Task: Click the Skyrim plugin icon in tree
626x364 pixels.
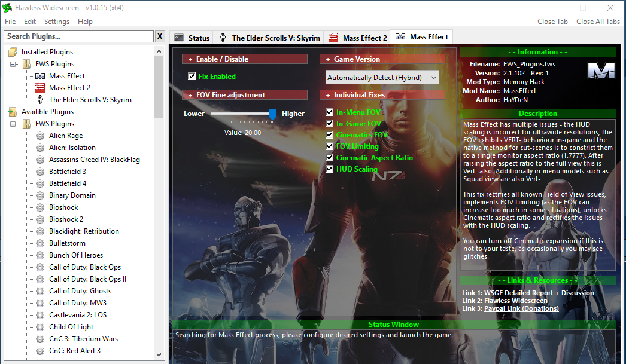Action: 40,100
